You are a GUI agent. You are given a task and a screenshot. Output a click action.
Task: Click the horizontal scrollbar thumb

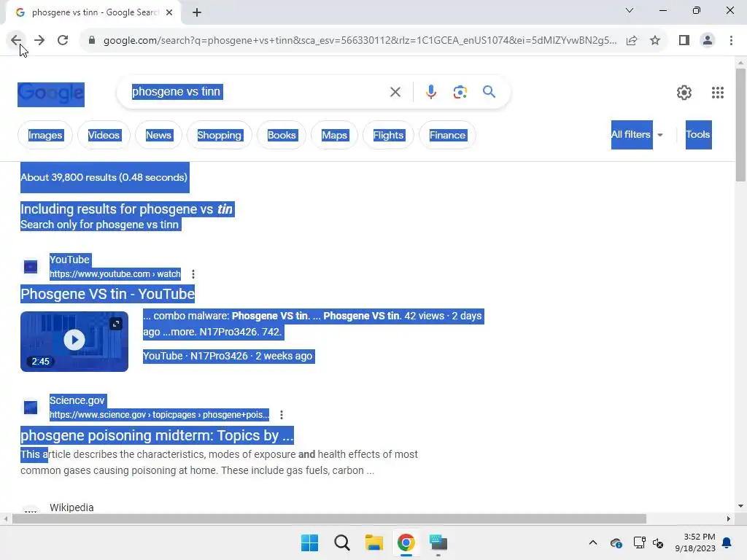tap(329, 518)
